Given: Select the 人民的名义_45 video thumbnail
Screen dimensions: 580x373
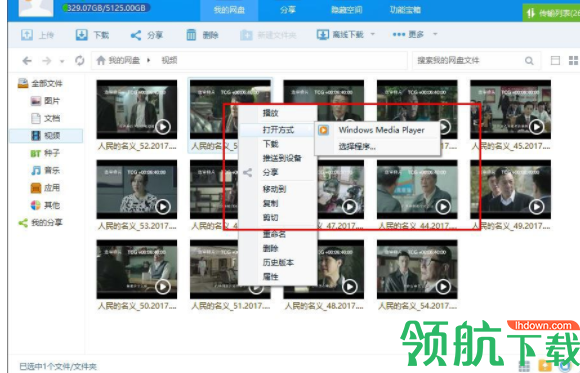Looking at the screenshot, I should [x=510, y=109].
